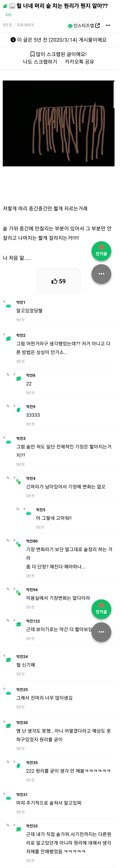Open the 인스티즈앱 external link button

[x=86, y=26]
